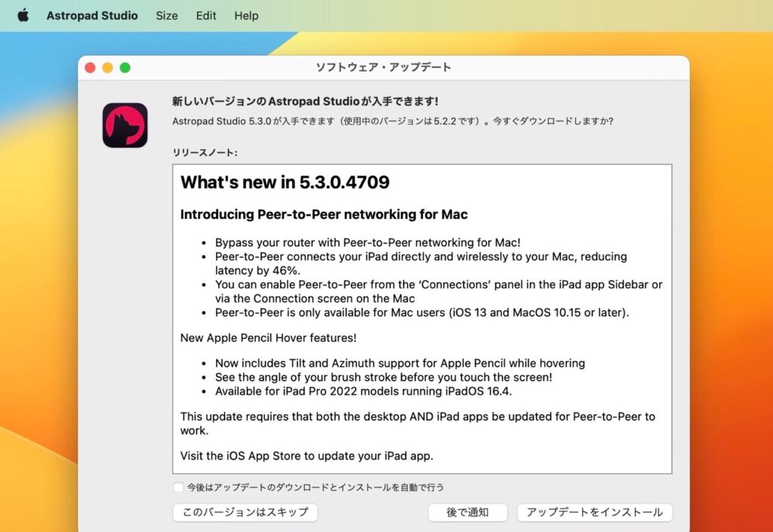The height and width of the screenshot is (532, 773).
Task: Click the 後で通知 button
Action: pos(470,512)
